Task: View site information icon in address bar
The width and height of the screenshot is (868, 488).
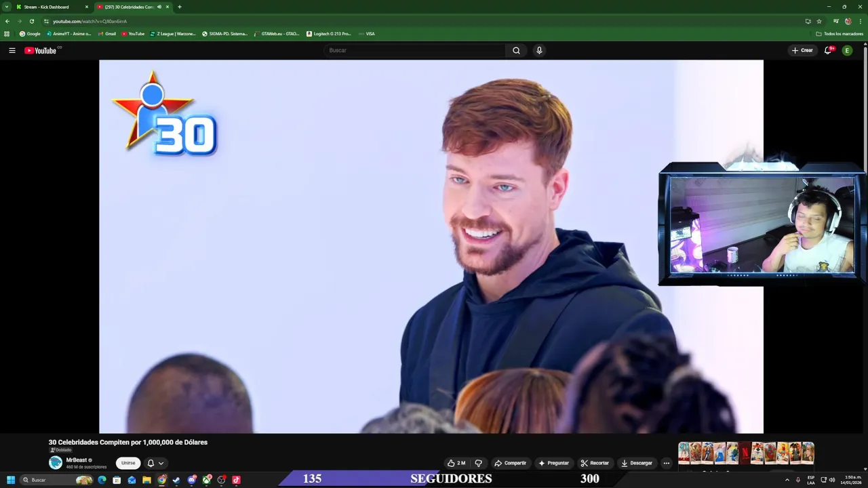Action: (x=46, y=21)
